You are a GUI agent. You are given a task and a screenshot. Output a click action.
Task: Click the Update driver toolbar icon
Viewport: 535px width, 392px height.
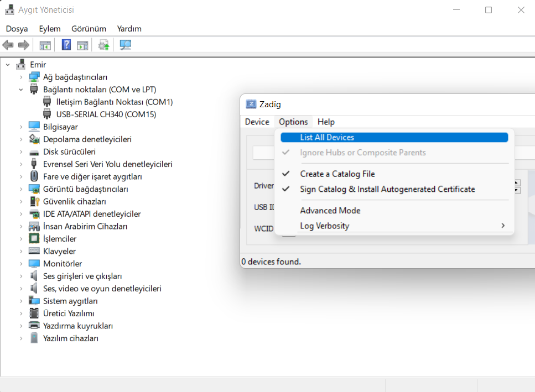click(103, 45)
